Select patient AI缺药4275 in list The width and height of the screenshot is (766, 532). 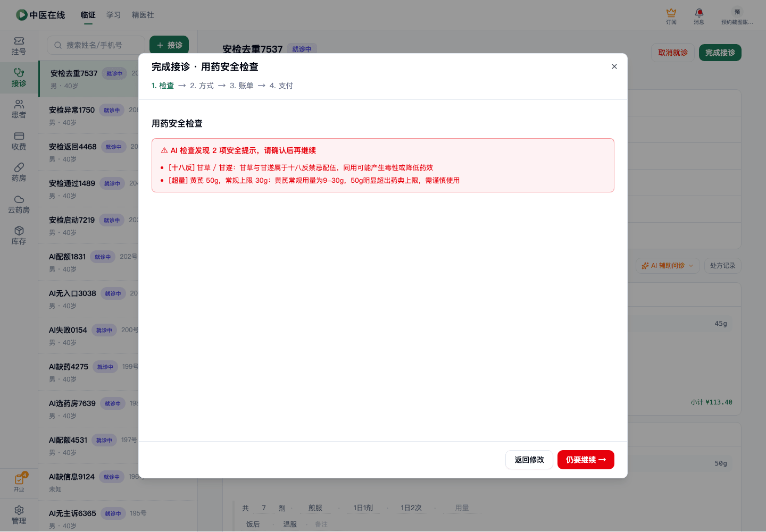point(88,372)
